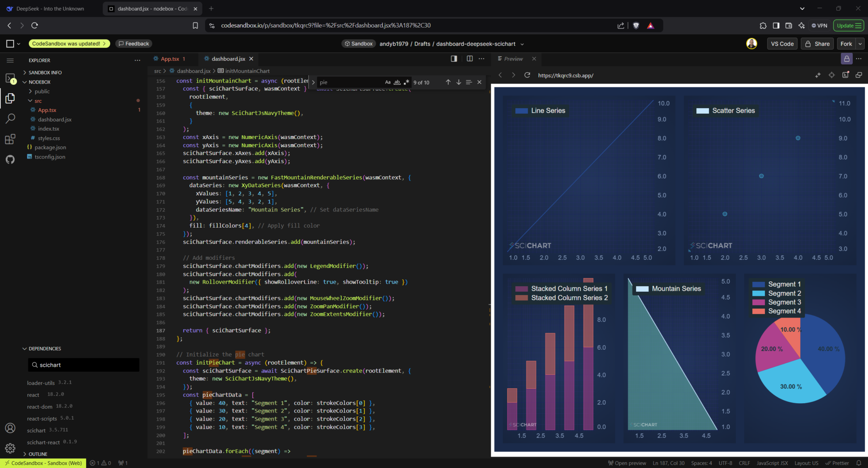Open package.json in the file tree
Screen dimensions: 868x468
point(50,148)
